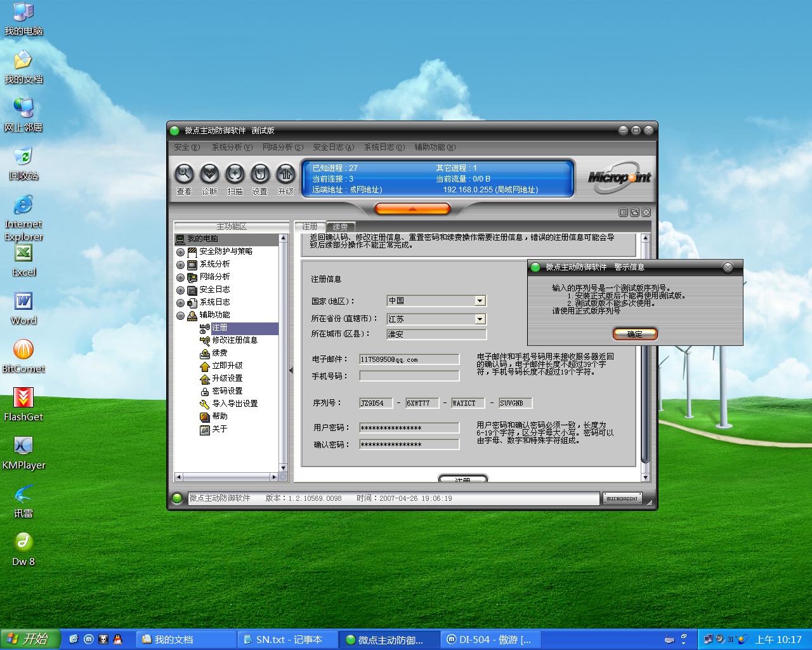
Task: Collapse the 辅助功能 tree node
Action: pyautogui.click(x=180, y=315)
